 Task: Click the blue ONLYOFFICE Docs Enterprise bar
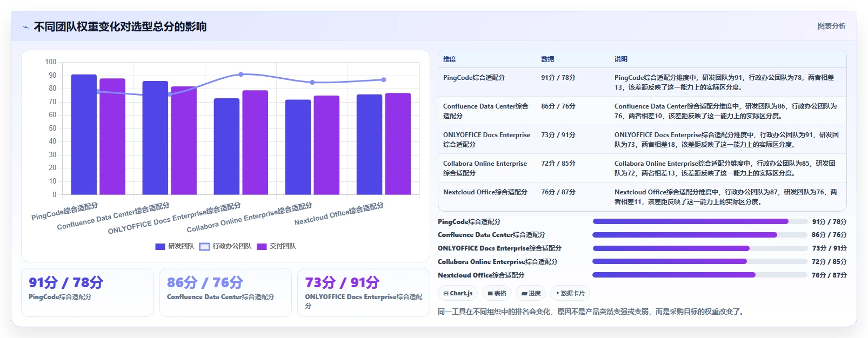[226, 146]
